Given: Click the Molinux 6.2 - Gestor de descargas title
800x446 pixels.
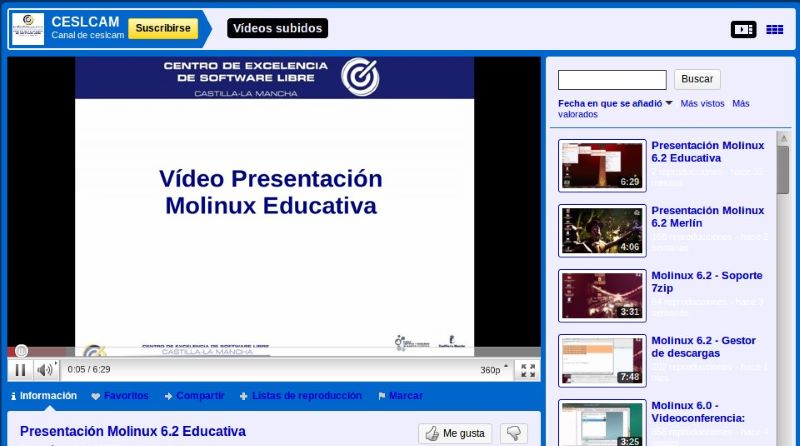Looking at the screenshot, I should [704, 346].
